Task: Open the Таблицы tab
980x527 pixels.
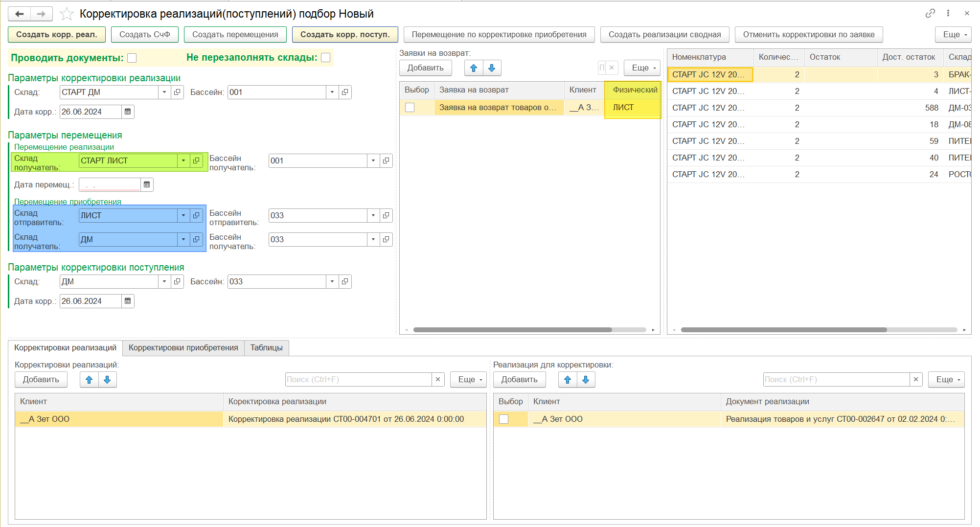Action: pos(266,347)
